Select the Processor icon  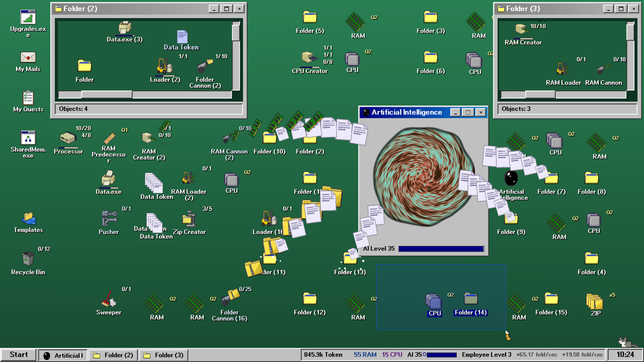click(x=68, y=138)
